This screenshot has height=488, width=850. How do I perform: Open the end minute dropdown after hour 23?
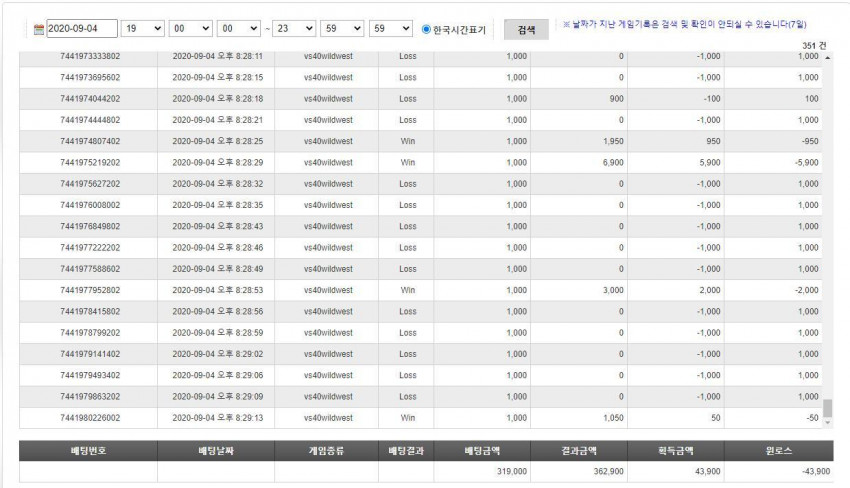(x=342, y=29)
